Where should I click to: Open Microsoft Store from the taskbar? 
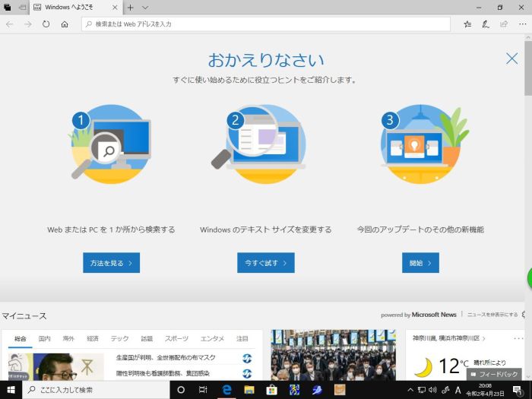click(x=271, y=390)
